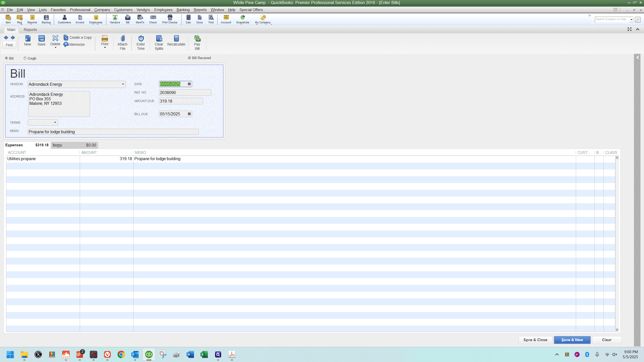Click the Save & New button

tap(572, 340)
